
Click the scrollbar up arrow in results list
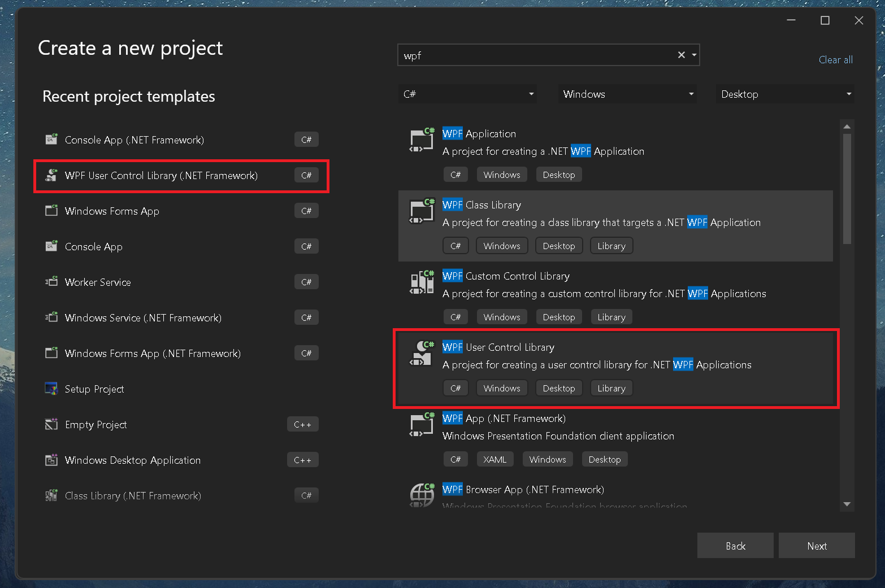tap(847, 127)
